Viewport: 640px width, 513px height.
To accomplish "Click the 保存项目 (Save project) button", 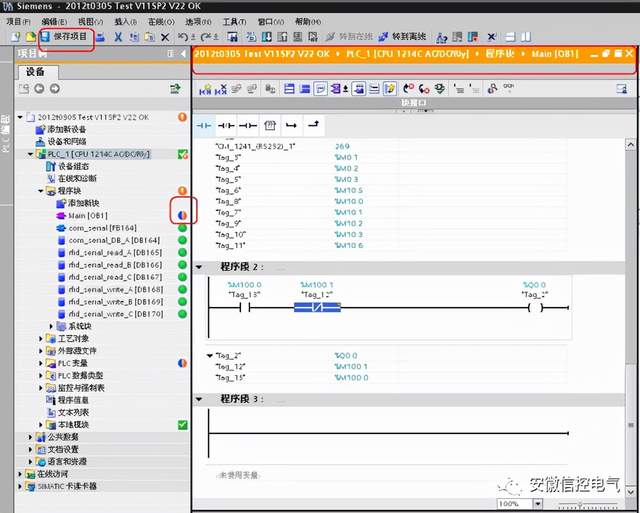I will click(67, 37).
